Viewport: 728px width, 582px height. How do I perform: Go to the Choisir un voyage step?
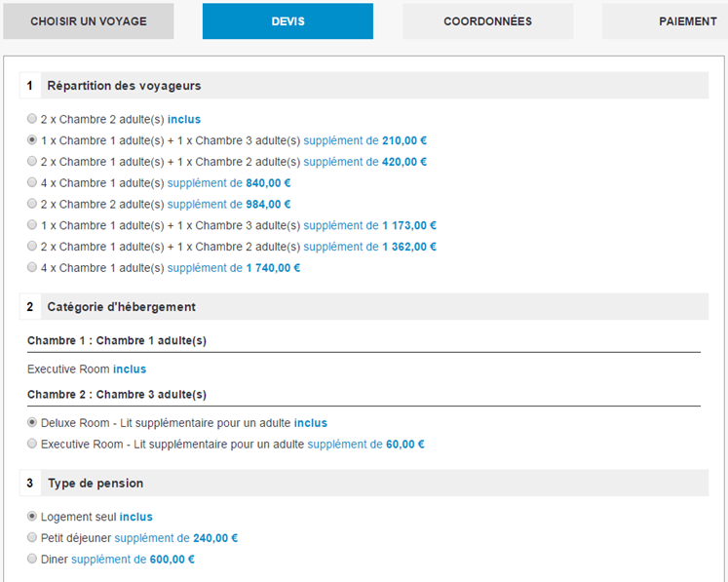89,21
